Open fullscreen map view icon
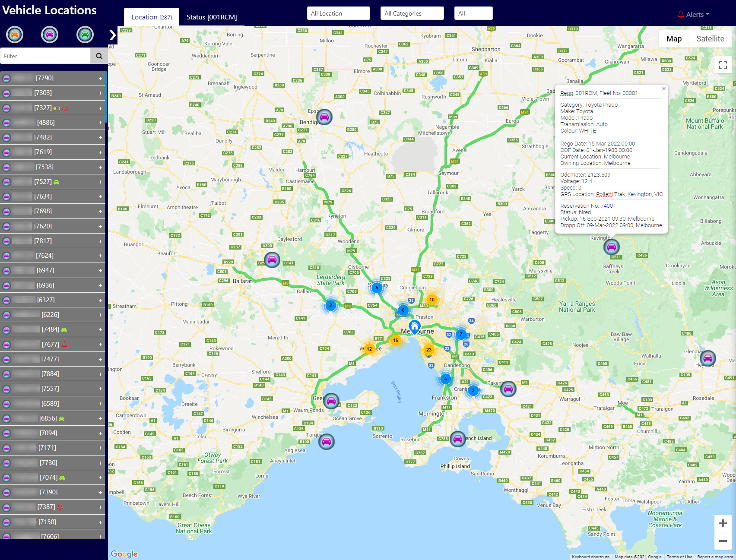736x560 pixels. (x=723, y=65)
